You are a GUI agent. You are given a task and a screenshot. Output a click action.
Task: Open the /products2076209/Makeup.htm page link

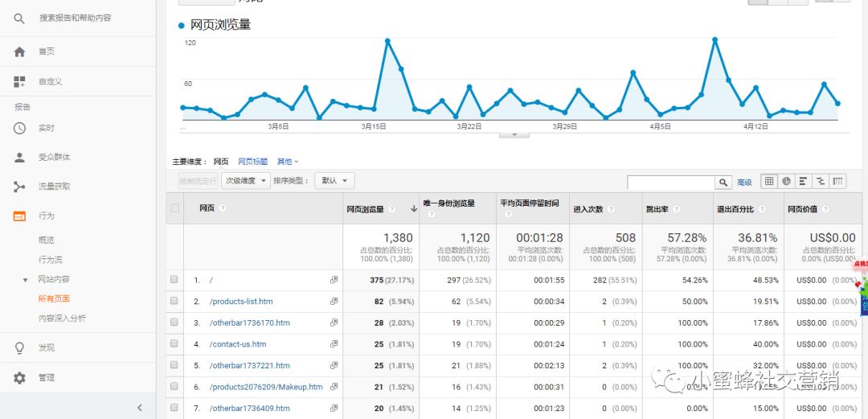point(266,387)
